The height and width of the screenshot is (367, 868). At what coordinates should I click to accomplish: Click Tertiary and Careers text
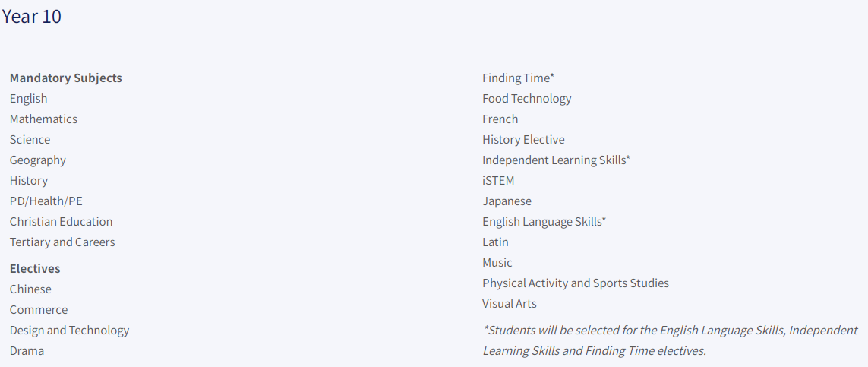[x=62, y=242]
